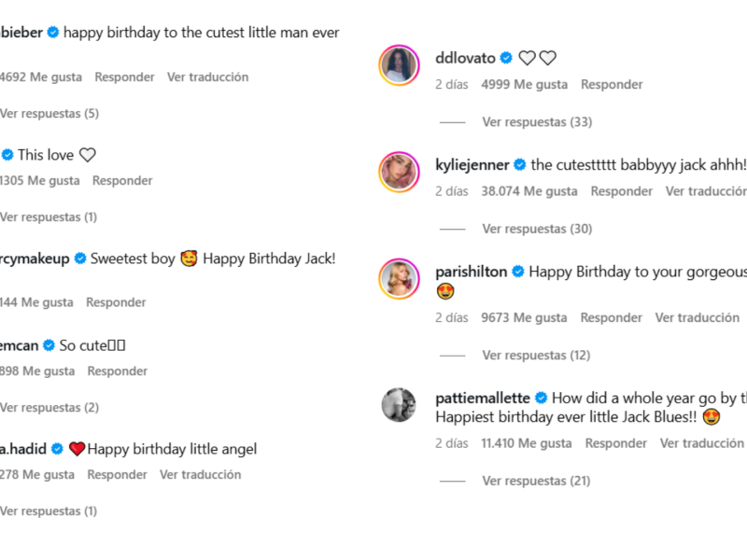Click verified badge next to parishilton
The image size is (747, 560).
click(518, 272)
